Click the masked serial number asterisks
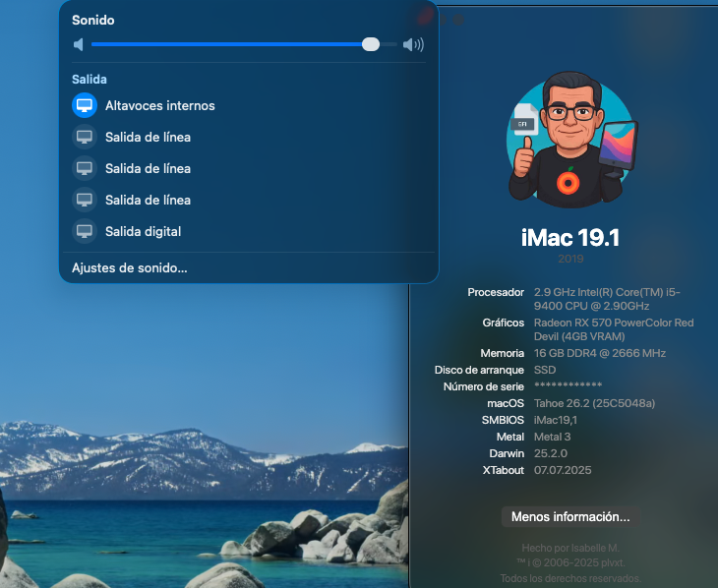718x588 pixels. pos(568,385)
